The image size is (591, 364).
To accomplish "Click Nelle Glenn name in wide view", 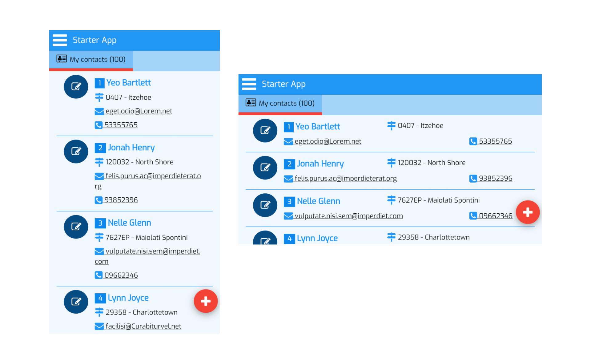I will pyautogui.click(x=318, y=201).
